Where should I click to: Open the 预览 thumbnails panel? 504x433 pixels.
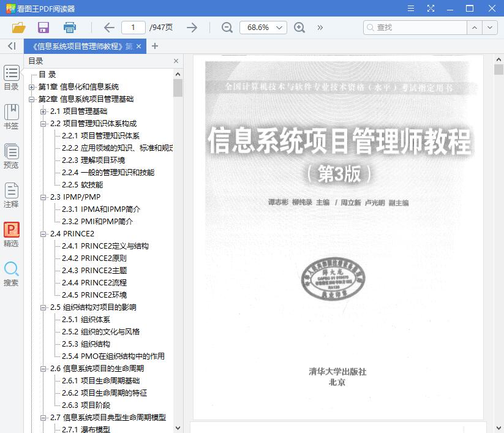point(11,156)
